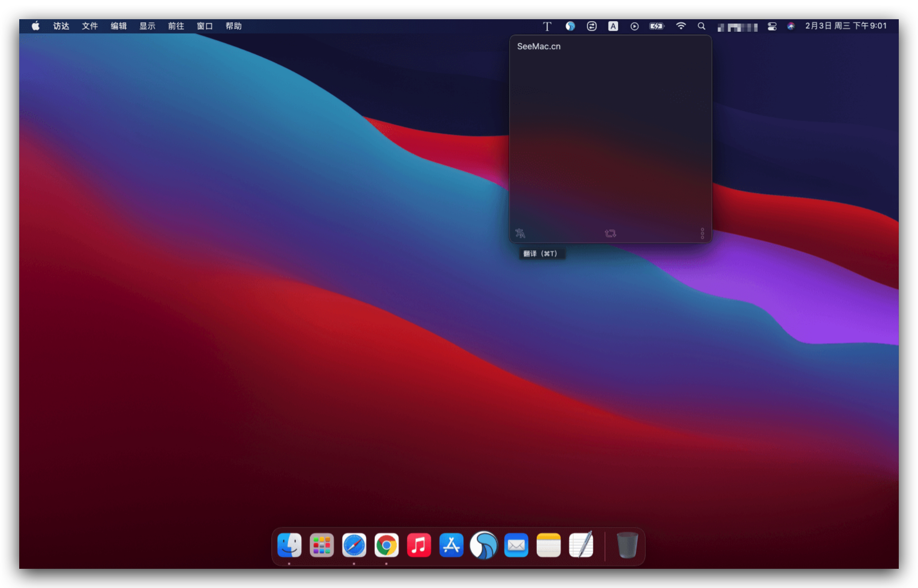Activate Siri from the menu bar

click(x=791, y=26)
